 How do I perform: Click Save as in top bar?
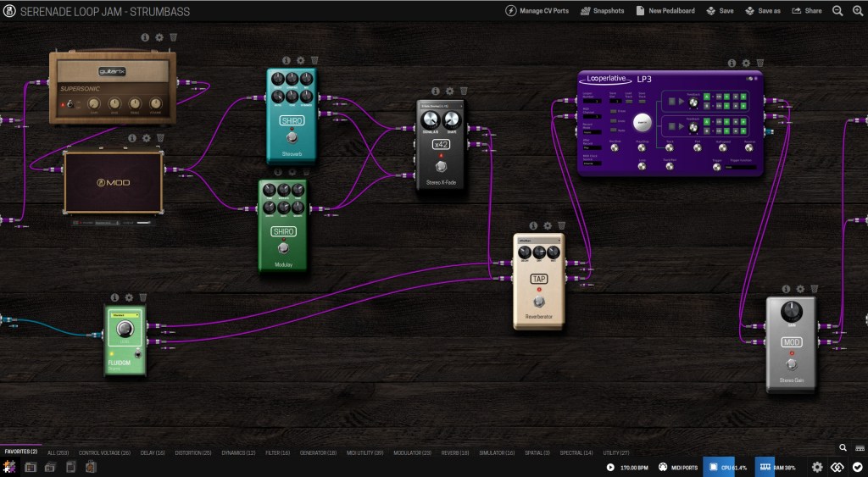(x=762, y=10)
